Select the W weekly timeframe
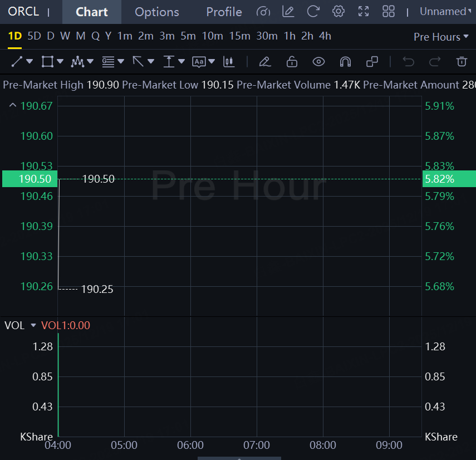The height and width of the screenshot is (460, 476). (x=65, y=36)
